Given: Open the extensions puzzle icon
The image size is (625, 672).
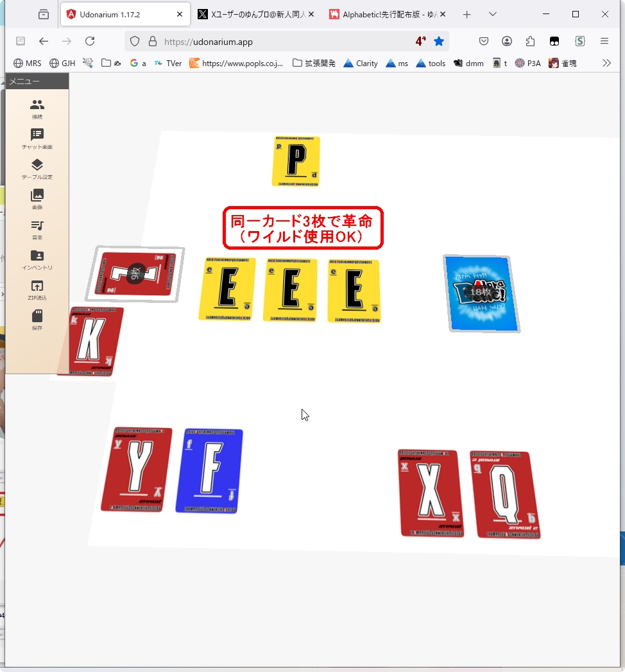Looking at the screenshot, I should click(x=530, y=41).
